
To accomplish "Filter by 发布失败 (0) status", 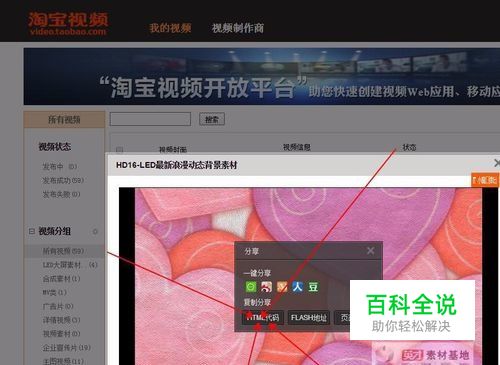I will (61, 194).
